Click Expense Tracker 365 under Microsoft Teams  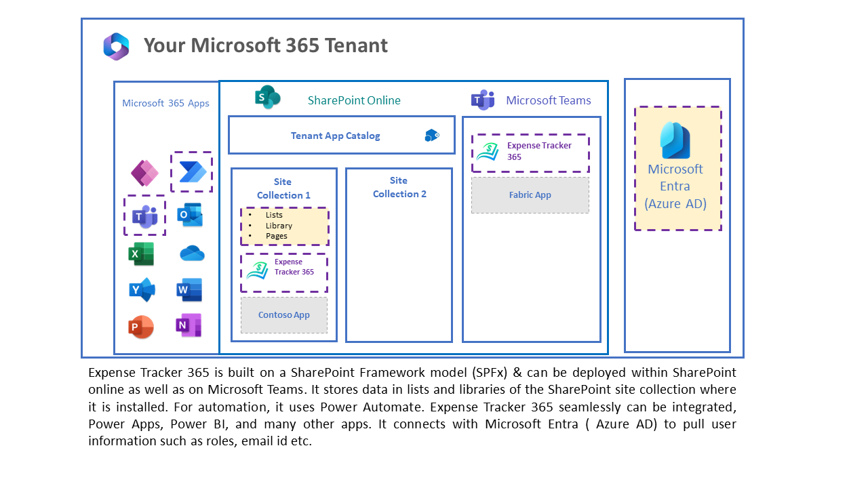click(x=530, y=152)
